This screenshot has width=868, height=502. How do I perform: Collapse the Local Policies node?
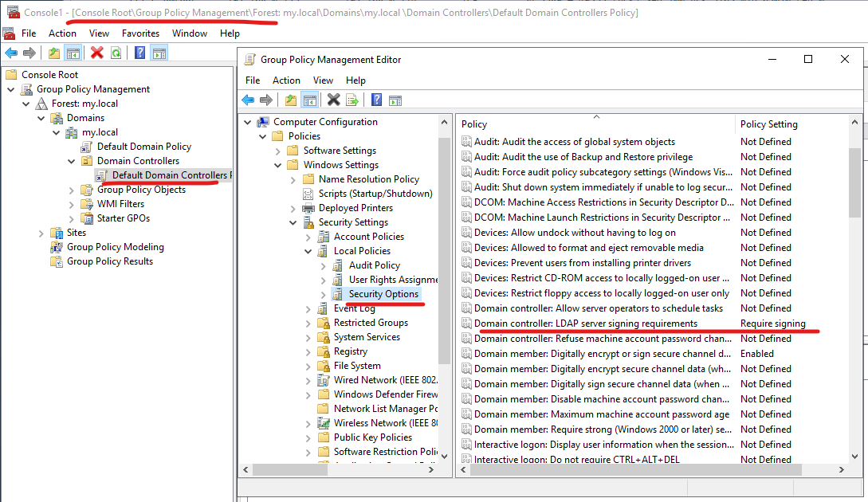point(309,251)
